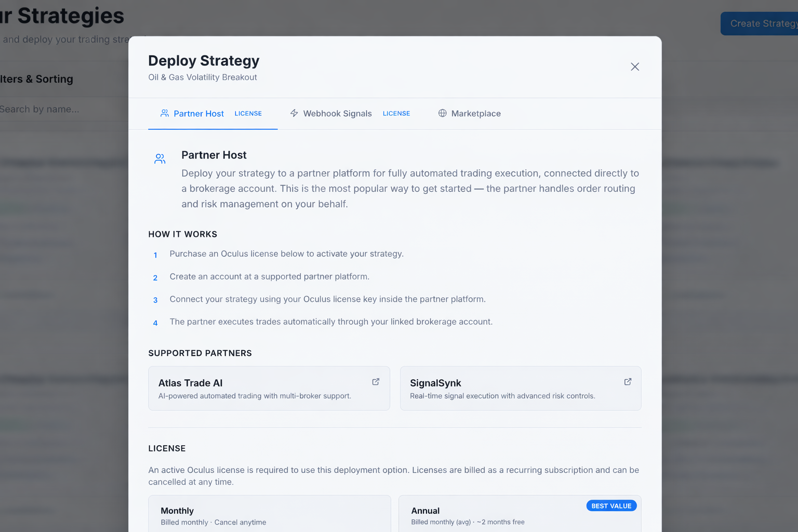The image size is (798, 532).
Task: Click the people icon on Partner Host tab
Action: [164, 113]
